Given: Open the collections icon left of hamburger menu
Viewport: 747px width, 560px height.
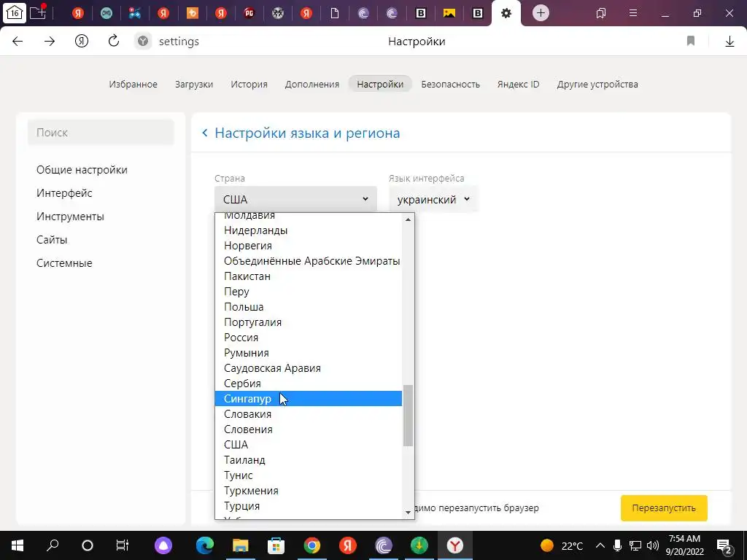Looking at the screenshot, I should coord(601,13).
